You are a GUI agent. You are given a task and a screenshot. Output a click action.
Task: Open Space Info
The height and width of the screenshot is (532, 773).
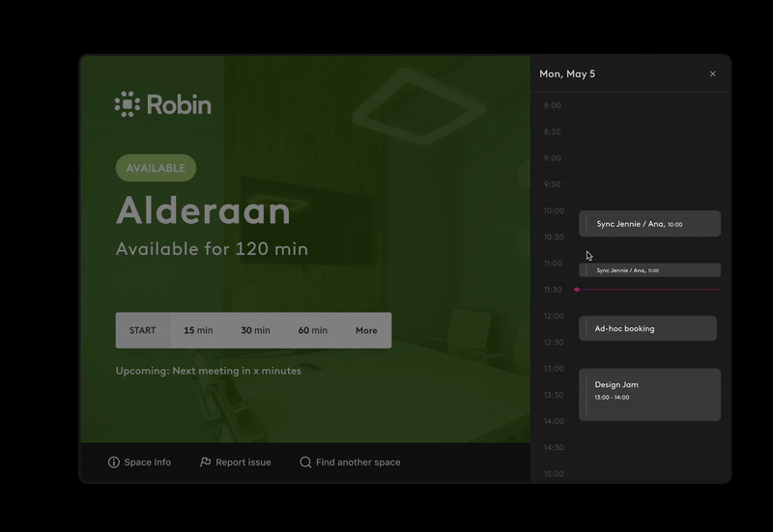(139, 462)
